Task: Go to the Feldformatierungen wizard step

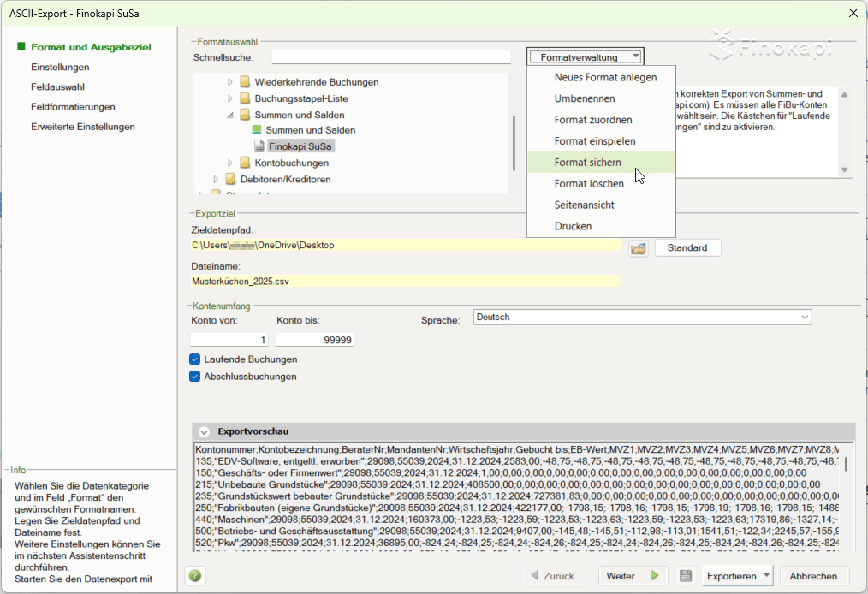Action: pos(73,107)
